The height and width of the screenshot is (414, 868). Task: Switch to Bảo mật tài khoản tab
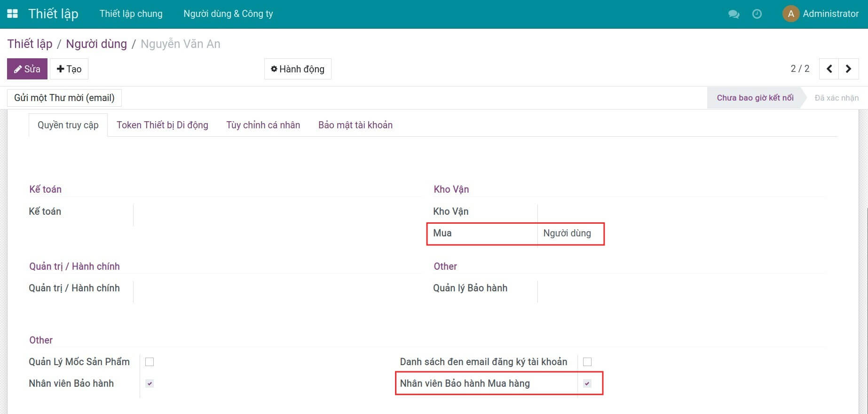point(355,125)
